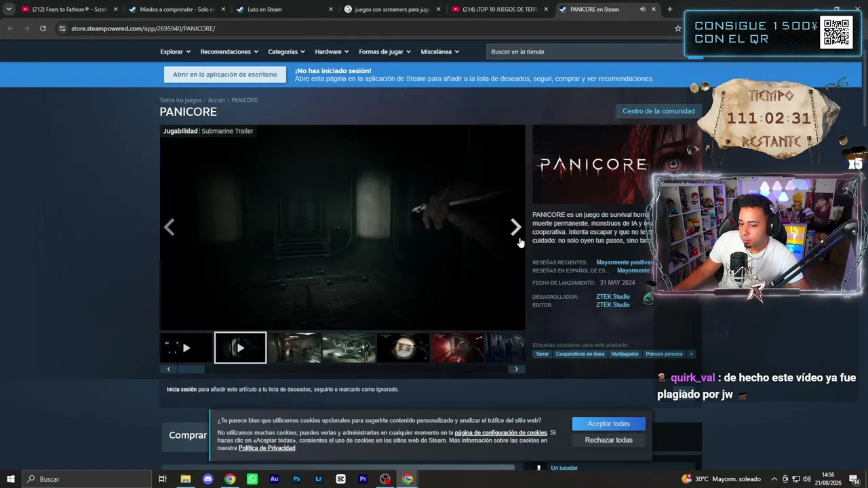Screen dimensions: 868x488
Task: Go to the previous media with left arrow
Action: [170, 227]
